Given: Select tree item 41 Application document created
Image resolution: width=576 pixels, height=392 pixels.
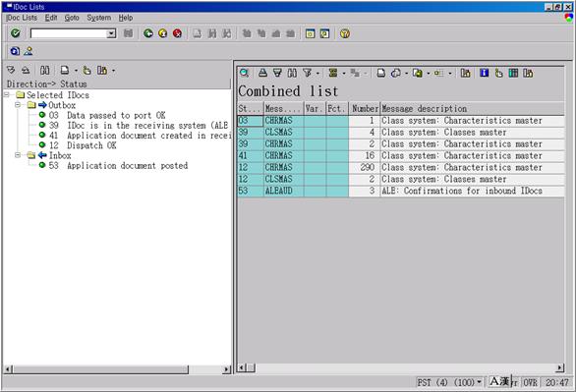Looking at the screenshot, I should coord(140,135).
